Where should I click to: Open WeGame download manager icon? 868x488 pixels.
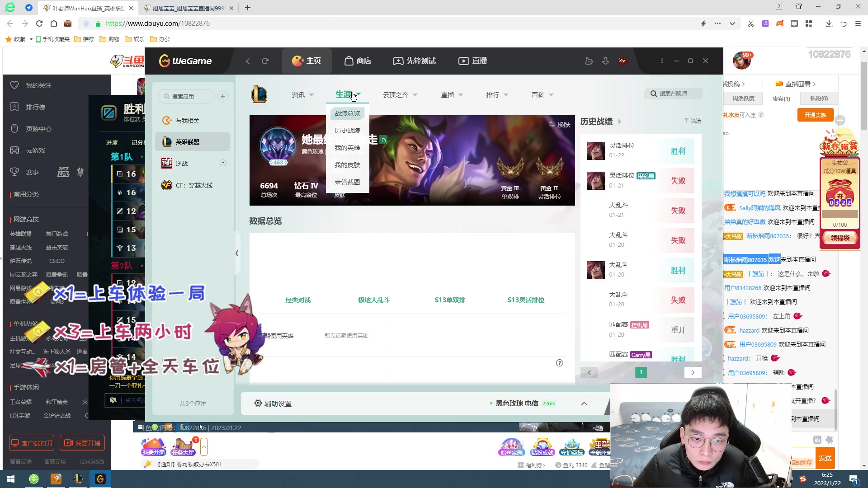(x=605, y=61)
